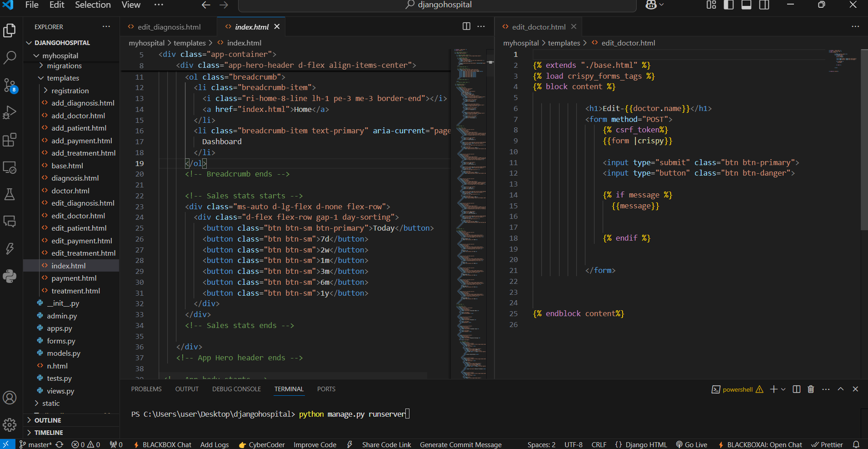868x449 pixels.
Task: Go back with the left arrow
Action: click(x=206, y=5)
